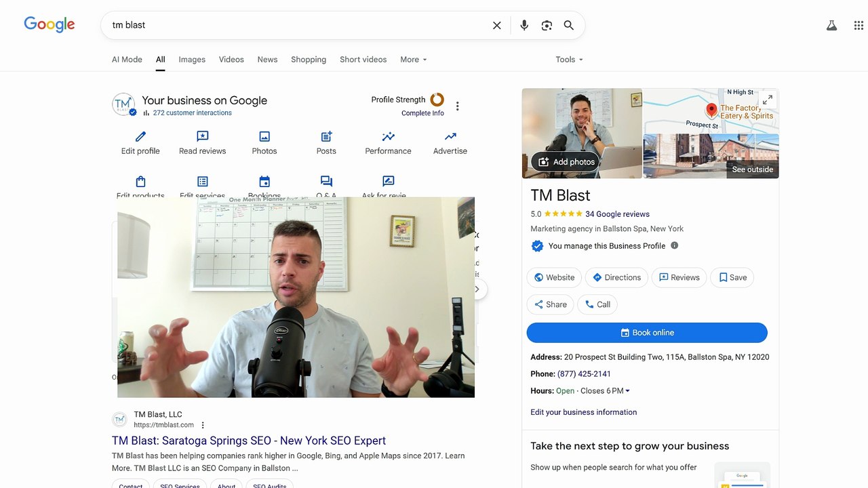The image size is (868, 488).
Task: Click the Share button
Action: (550, 304)
